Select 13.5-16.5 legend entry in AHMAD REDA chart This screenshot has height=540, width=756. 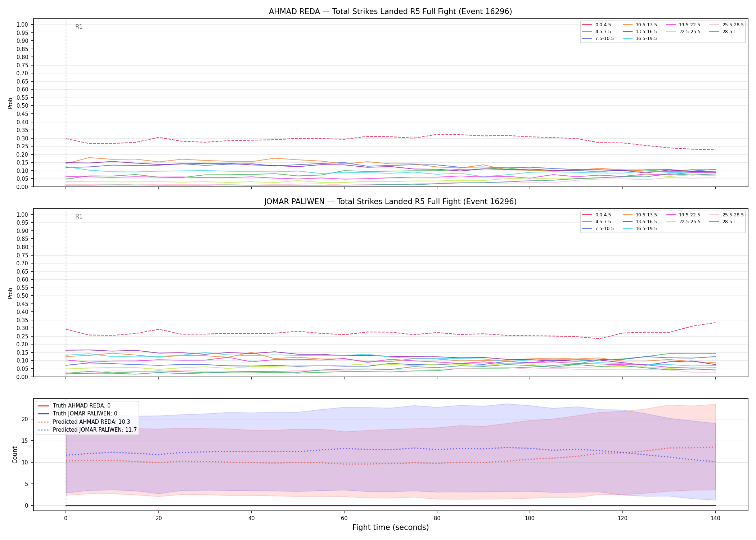(640, 32)
